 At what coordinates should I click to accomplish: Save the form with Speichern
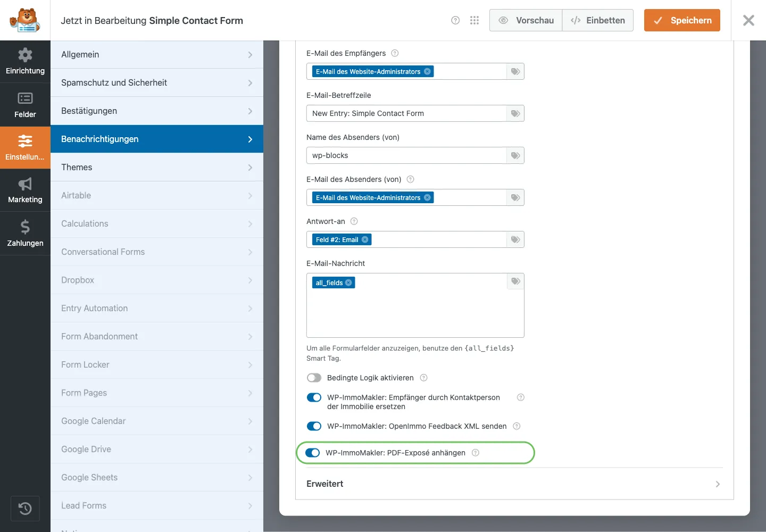click(682, 20)
